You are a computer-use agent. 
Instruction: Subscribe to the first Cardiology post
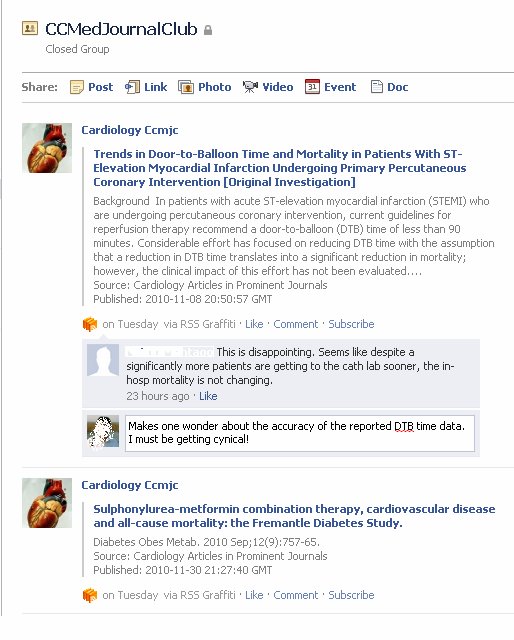click(351, 324)
